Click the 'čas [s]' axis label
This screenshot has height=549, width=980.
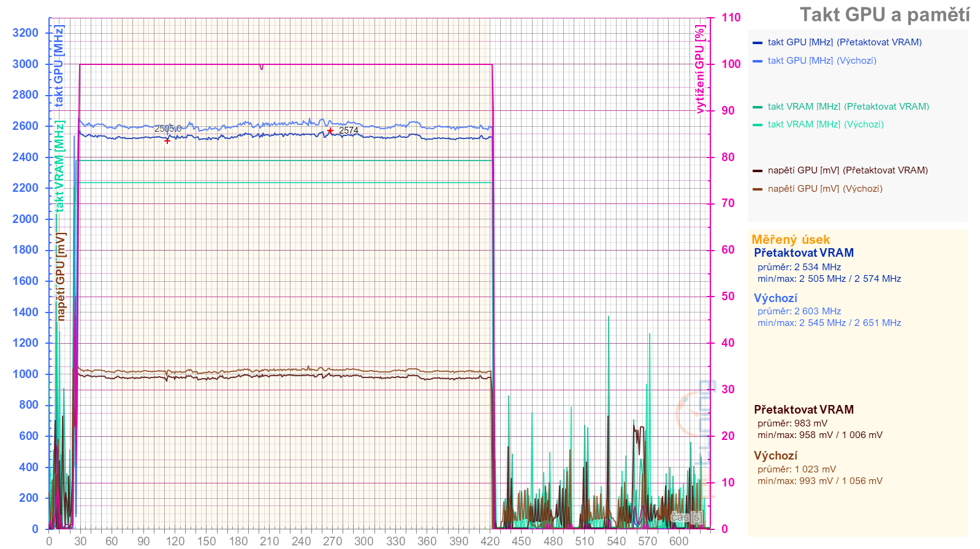pyautogui.click(x=686, y=517)
